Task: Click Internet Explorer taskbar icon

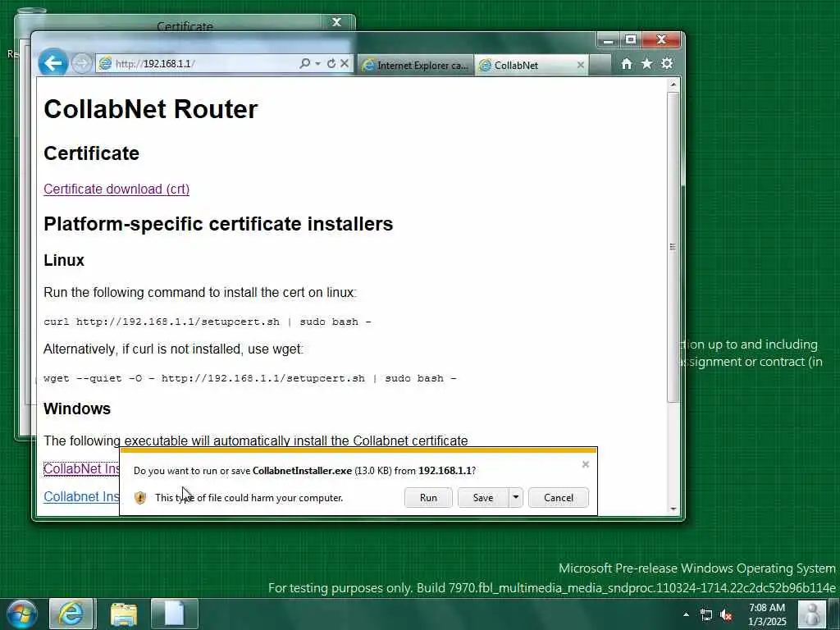Action: tap(71, 614)
